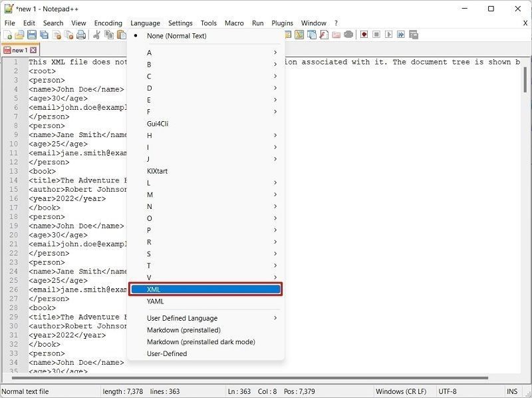
Task: Open the Edit menu
Action: click(29, 23)
